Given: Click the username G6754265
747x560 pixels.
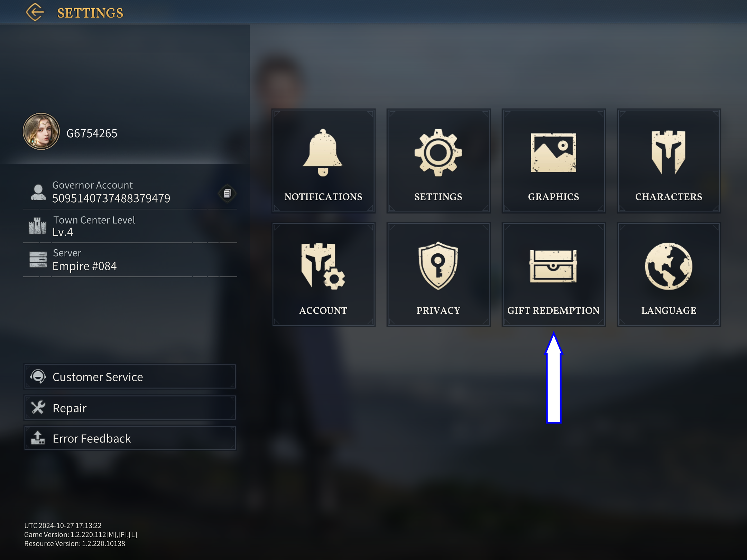Looking at the screenshot, I should pos(92,133).
